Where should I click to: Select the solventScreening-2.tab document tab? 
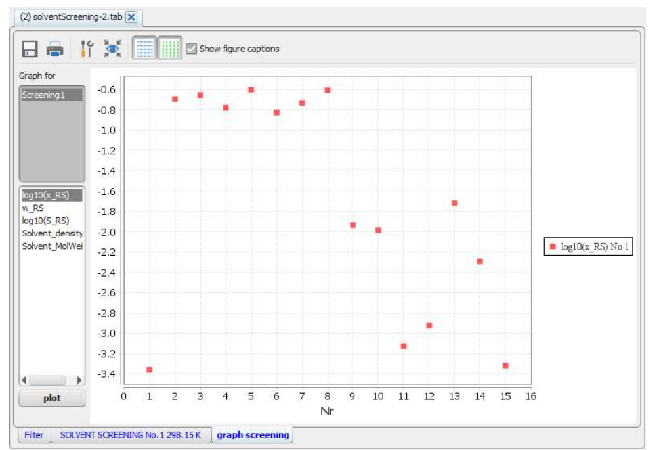tap(70, 18)
